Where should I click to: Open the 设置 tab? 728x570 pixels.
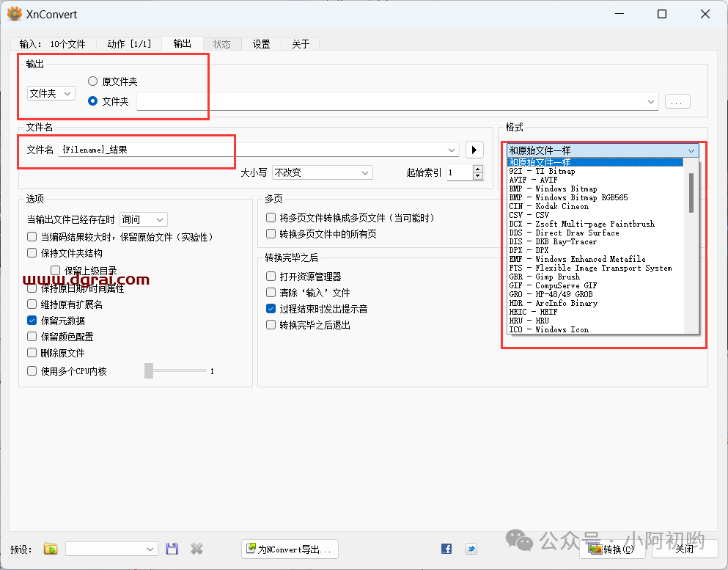[x=262, y=44]
